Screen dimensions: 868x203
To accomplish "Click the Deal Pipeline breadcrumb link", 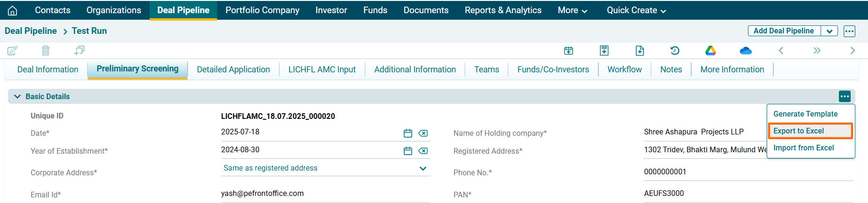I will pos(30,31).
